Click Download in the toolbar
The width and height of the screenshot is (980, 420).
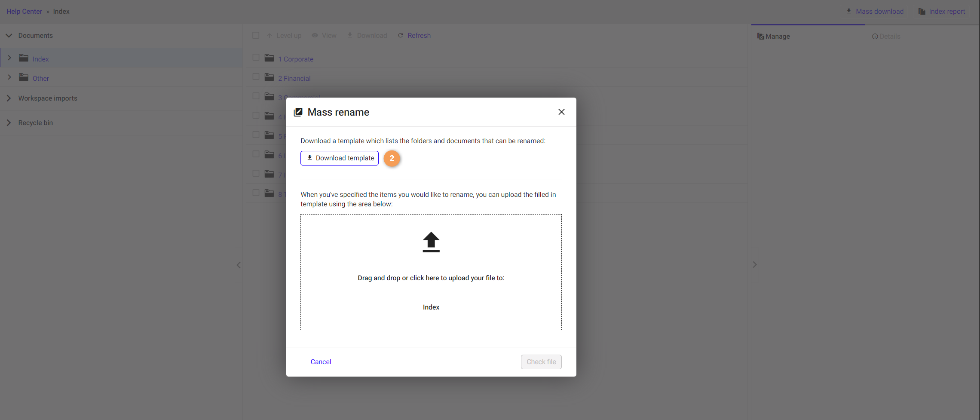[367, 36]
